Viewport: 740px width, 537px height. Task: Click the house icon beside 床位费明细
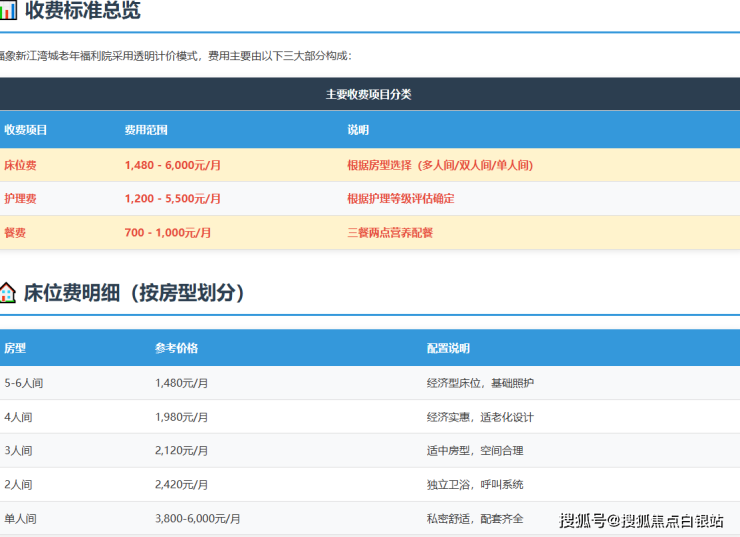point(8,293)
